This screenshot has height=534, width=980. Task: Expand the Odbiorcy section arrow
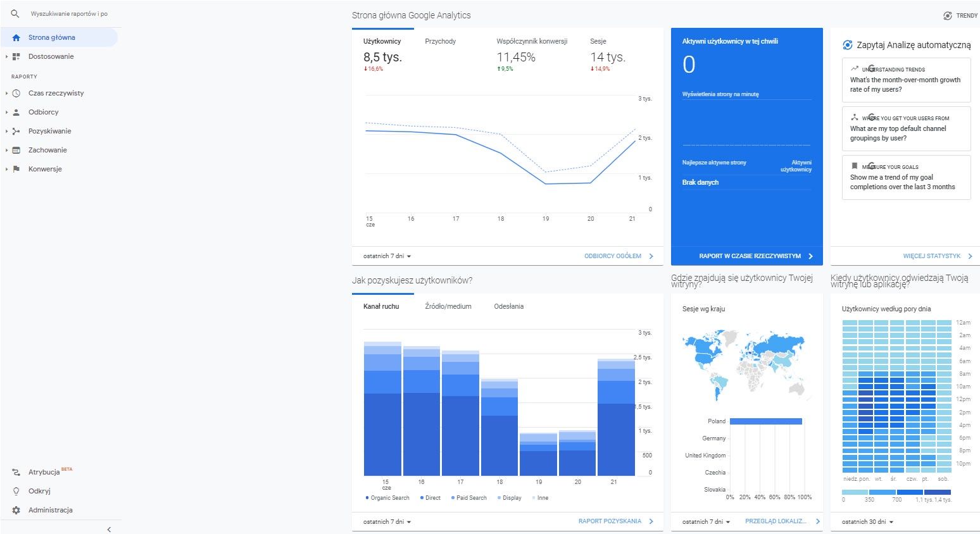7,112
